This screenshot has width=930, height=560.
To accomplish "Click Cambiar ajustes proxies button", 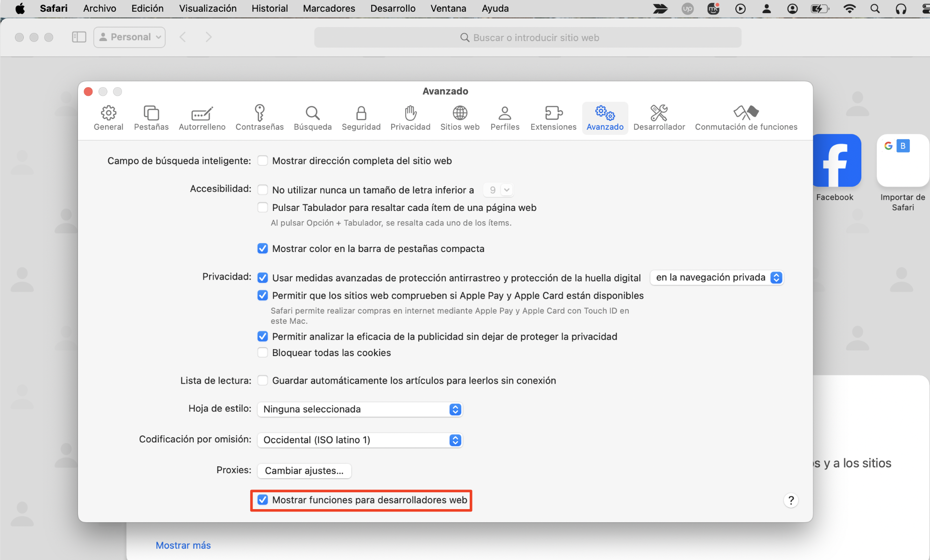I will point(304,470).
